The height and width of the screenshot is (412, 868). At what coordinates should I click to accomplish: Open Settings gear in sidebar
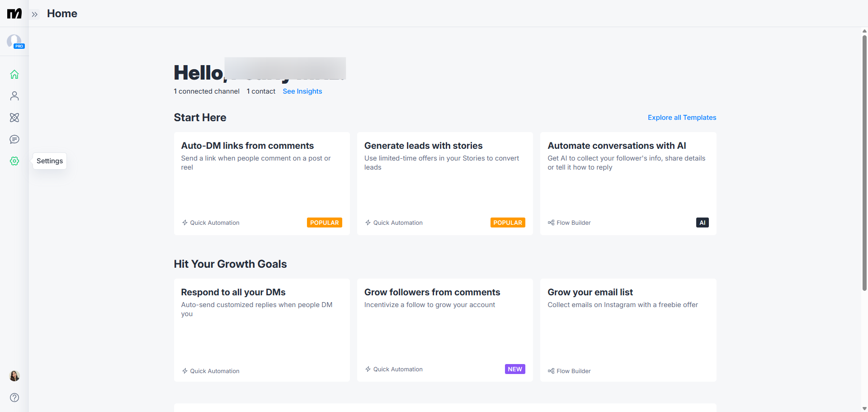[x=14, y=161]
